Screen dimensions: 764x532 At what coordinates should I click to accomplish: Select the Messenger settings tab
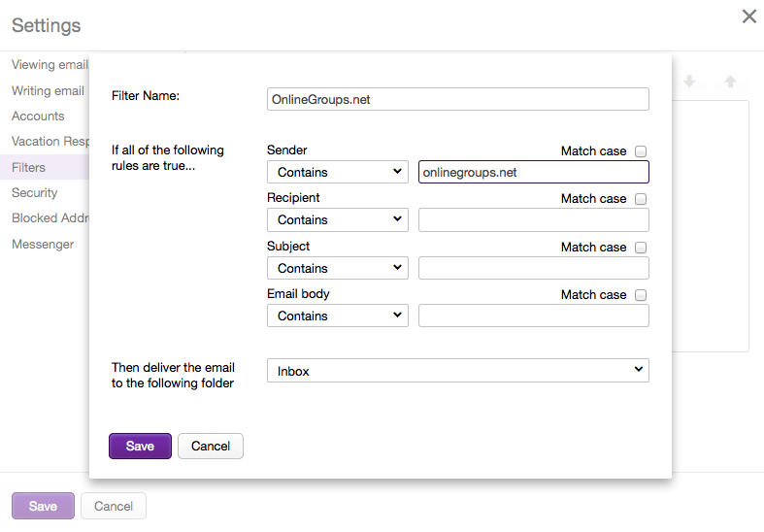(x=43, y=245)
